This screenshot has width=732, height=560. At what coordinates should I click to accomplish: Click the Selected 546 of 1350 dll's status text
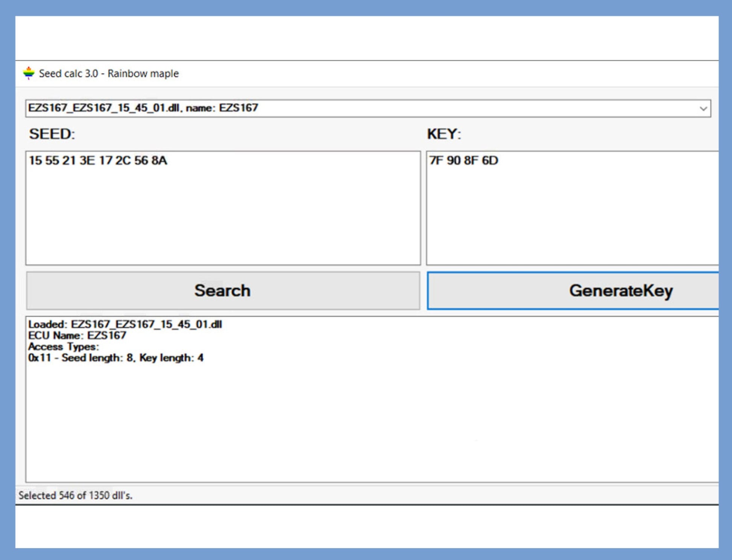(x=75, y=495)
